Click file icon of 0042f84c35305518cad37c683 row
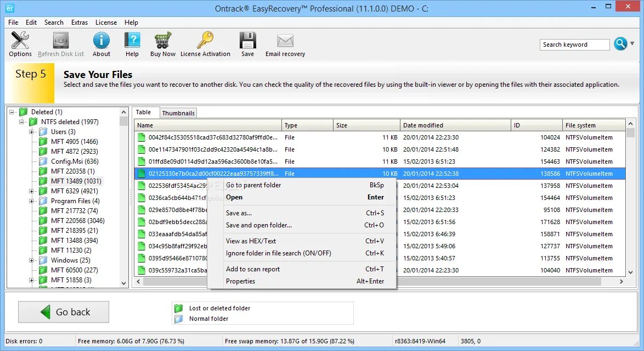644x351 pixels. click(x=142, y=137)
